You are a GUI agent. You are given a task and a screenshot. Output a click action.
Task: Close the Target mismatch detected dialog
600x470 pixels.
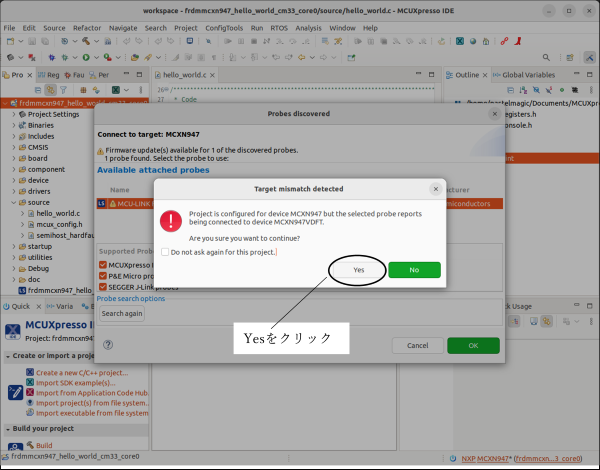[435, 188]
